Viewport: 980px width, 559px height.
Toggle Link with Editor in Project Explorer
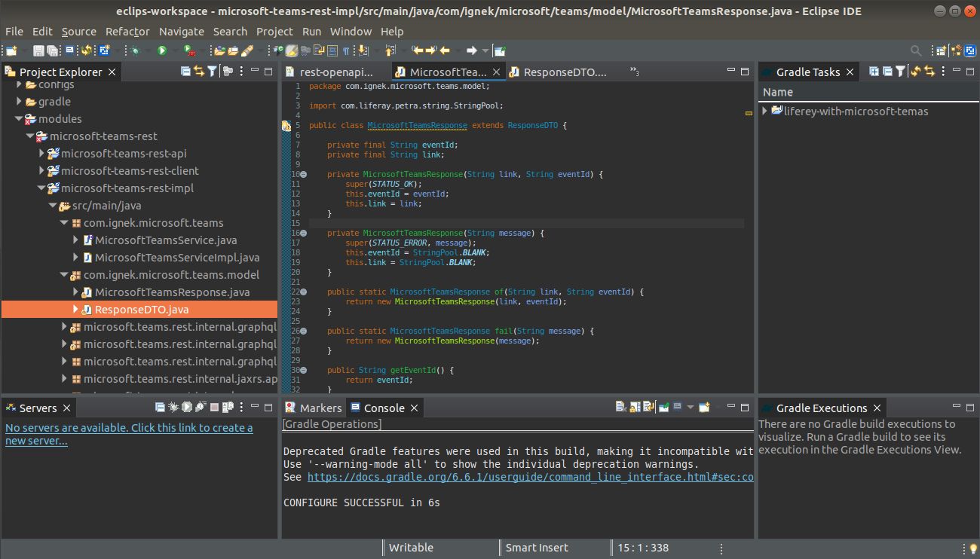point(199,71)
